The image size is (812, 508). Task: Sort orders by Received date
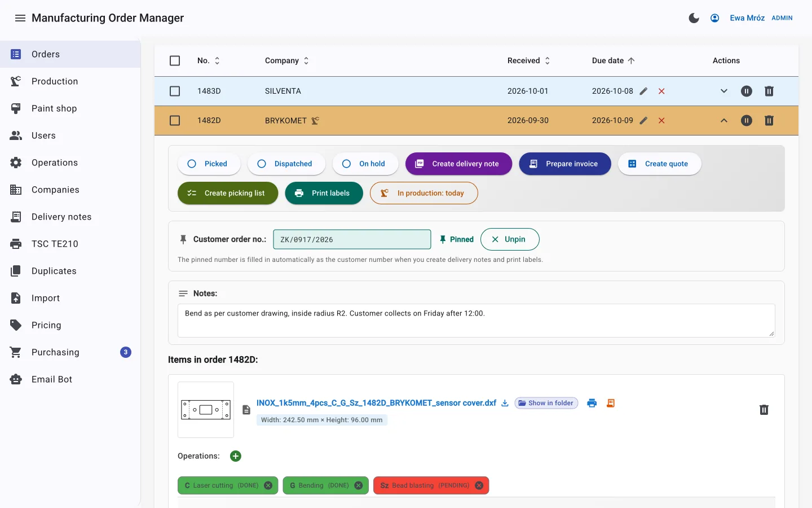click(x=529, y=60)
